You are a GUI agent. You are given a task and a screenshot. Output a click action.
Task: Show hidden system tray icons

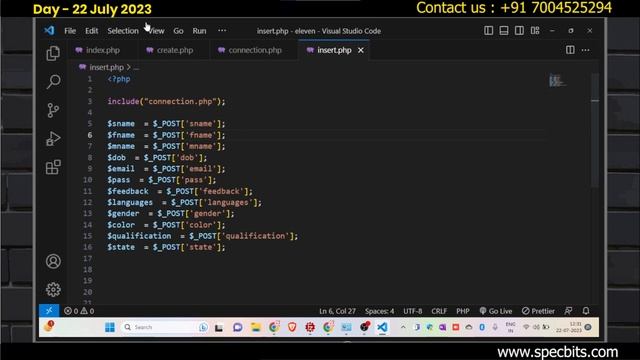click(403, 327)
